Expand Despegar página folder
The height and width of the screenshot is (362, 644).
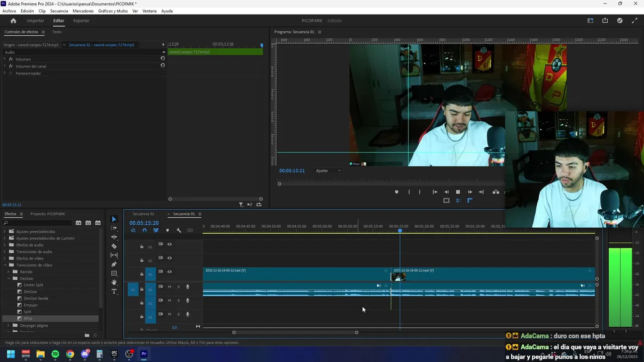tap(9, 325)
